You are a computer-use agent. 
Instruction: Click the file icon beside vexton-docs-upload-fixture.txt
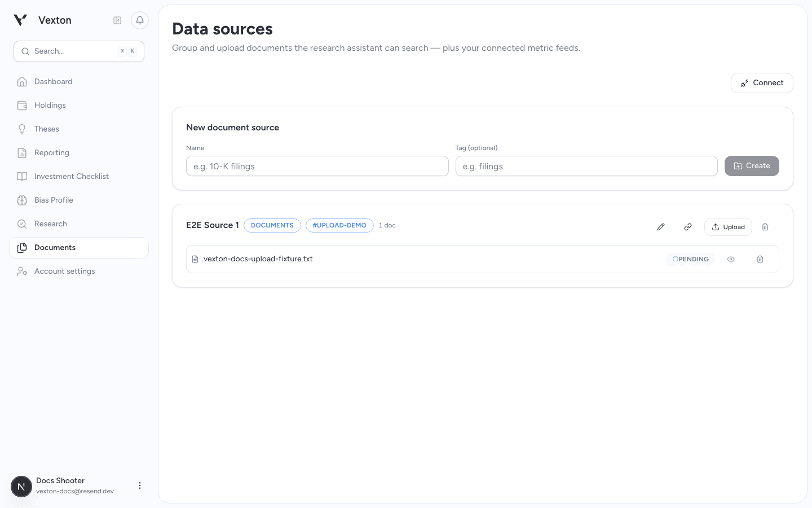pyautogui.click(x=195, y=259)
